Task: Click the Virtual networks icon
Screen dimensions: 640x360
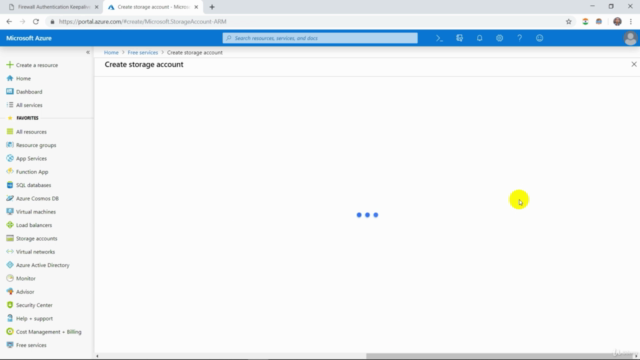Action: (10, 251)
